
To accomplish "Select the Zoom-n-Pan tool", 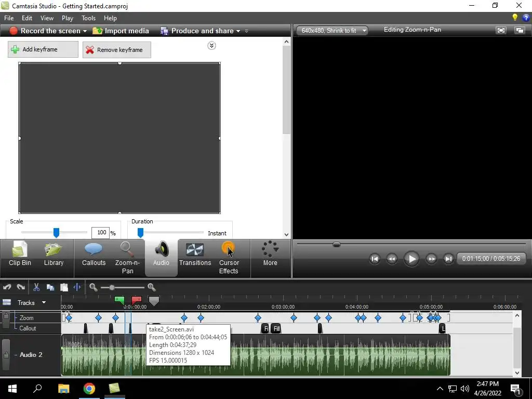I will [128, 258].
